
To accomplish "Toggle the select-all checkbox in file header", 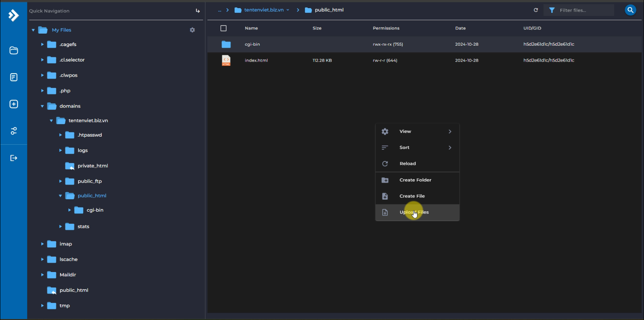I will pyautogui.click(x=223, y=28).
